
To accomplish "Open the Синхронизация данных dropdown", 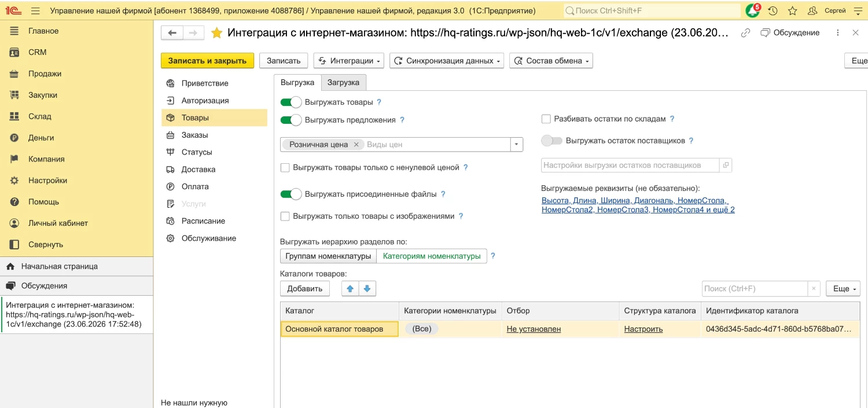I will [447, 61].
